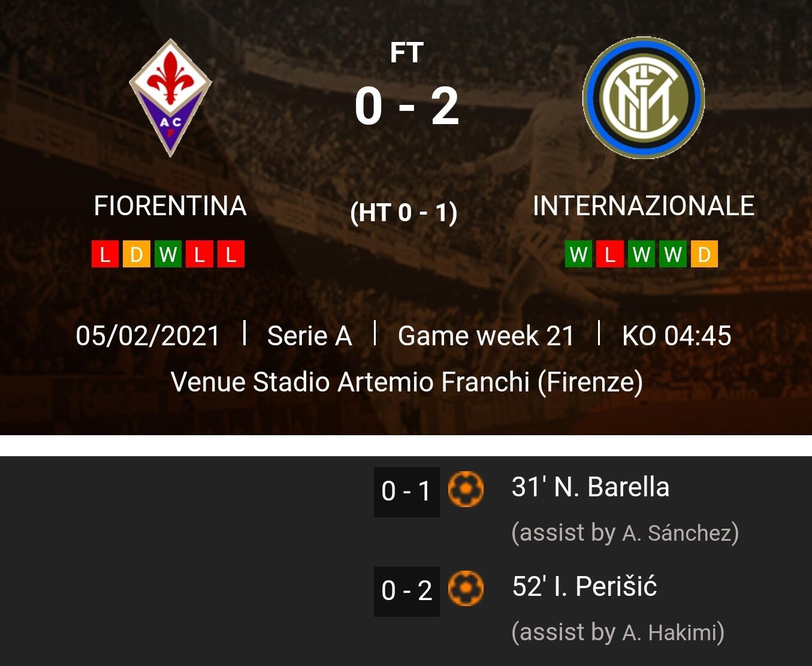Click Fiorentina's orange D form badge
This screenshot has height=666, width=812.
(x=137, y=254)
